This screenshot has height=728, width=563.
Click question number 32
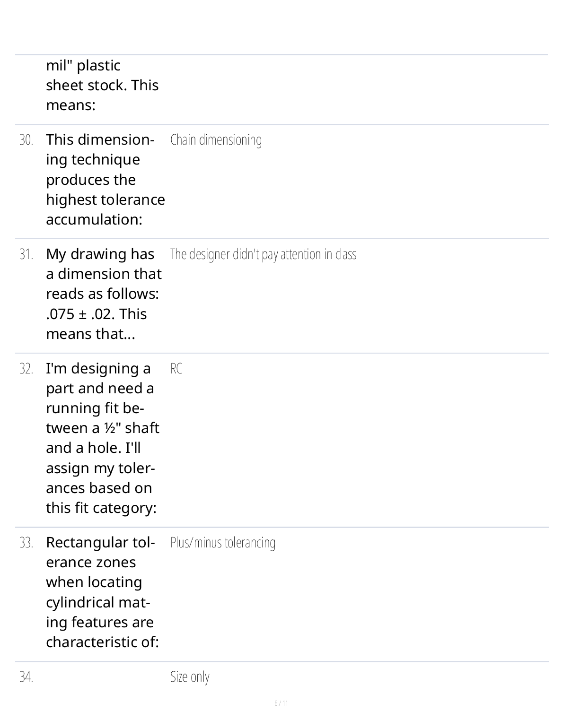pyautogui.click(x=26, y=369)
